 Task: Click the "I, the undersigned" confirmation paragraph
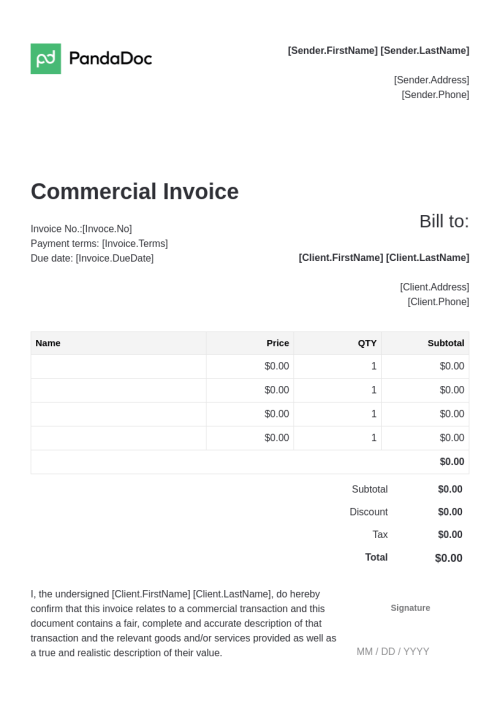tap(183, 623)
